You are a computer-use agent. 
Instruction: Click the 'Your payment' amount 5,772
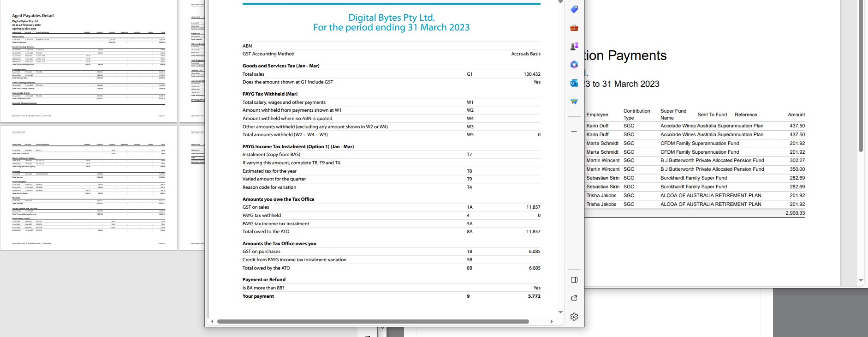click(534, 296)
